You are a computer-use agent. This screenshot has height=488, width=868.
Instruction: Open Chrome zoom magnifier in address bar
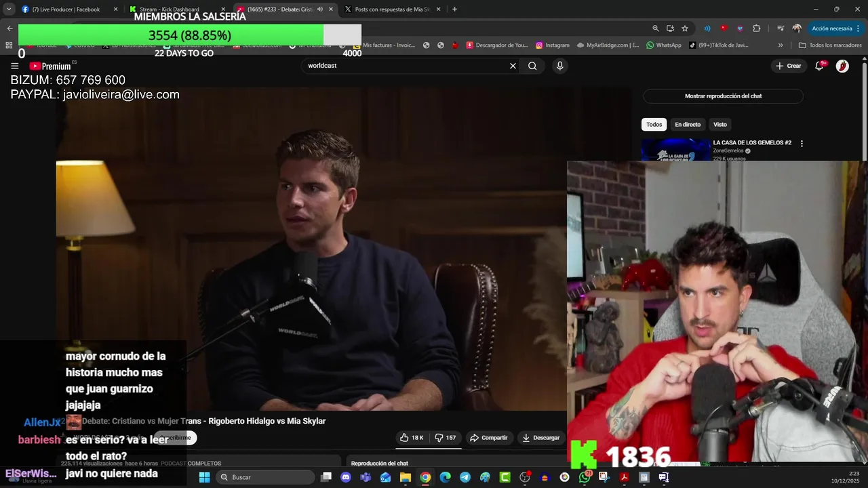click(655, 28)
